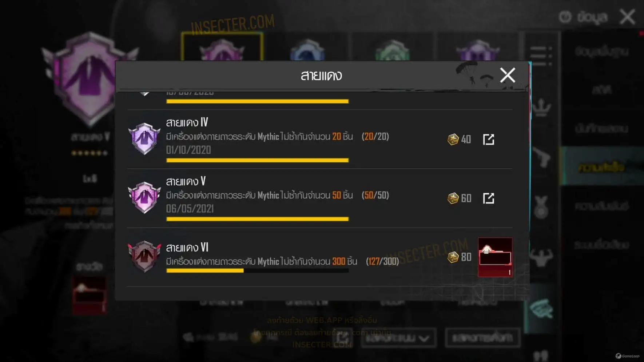Select the highlighted yellow tab in right panel
This screenshot has width=644, height=362.
point(602,167)
